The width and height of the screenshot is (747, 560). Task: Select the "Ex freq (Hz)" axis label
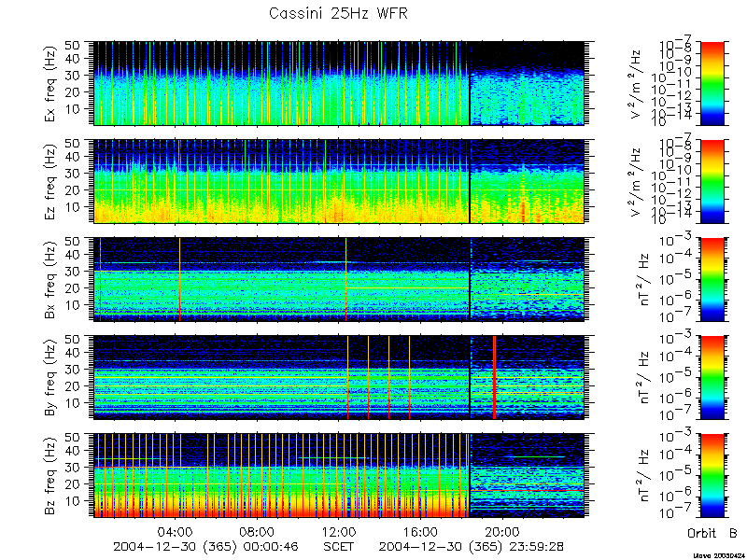pos(50,83)
